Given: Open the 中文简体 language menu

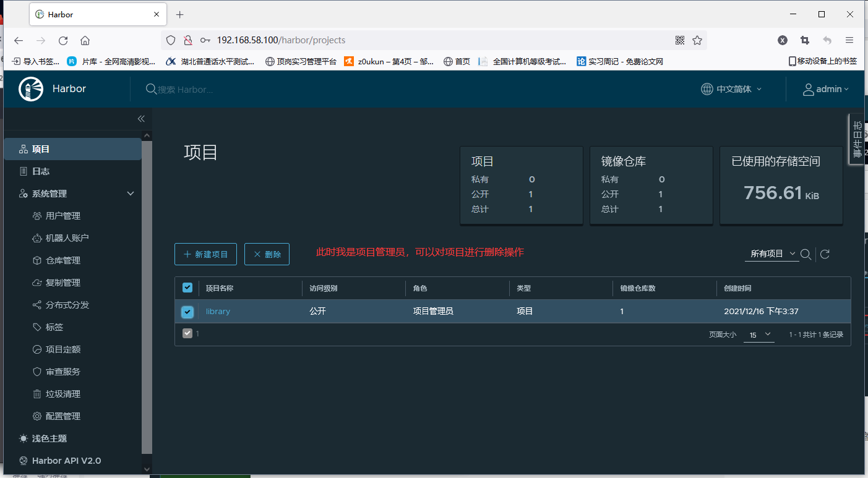Looking at the screenshot, I should tap(731, 89).
